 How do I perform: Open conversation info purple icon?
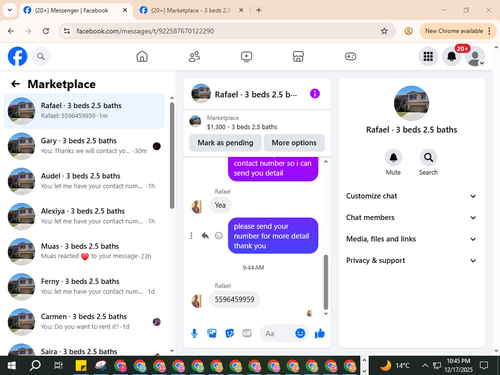click(315, 94)
